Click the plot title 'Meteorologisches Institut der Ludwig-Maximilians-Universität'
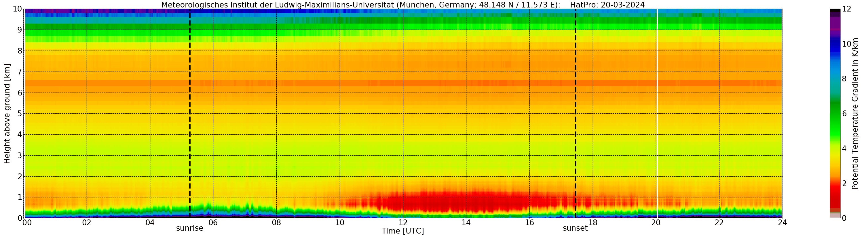Image resolution: width=868 pixels, height=237 pixels. (x=278, y=5)
